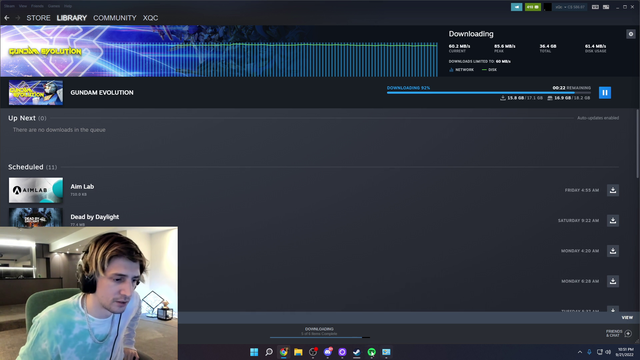Open the XQC profile tab
The height and width of the screenshot is (360, 640).
point(150,18)
